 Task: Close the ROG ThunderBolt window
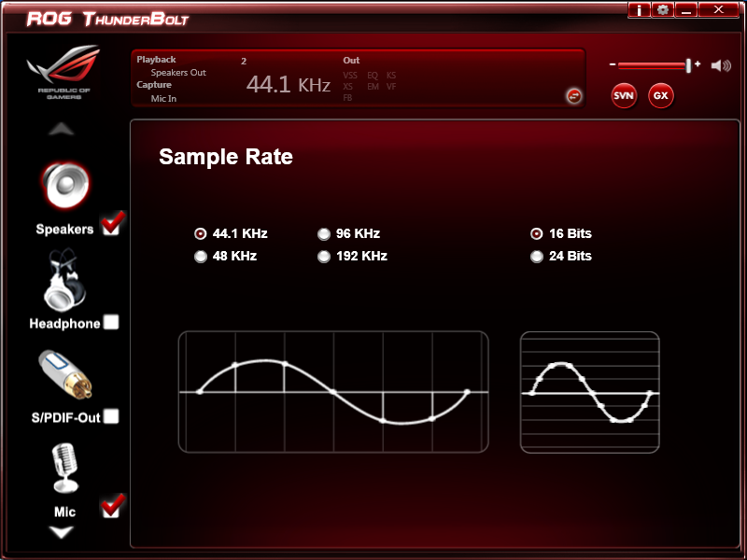click(719, 9)
